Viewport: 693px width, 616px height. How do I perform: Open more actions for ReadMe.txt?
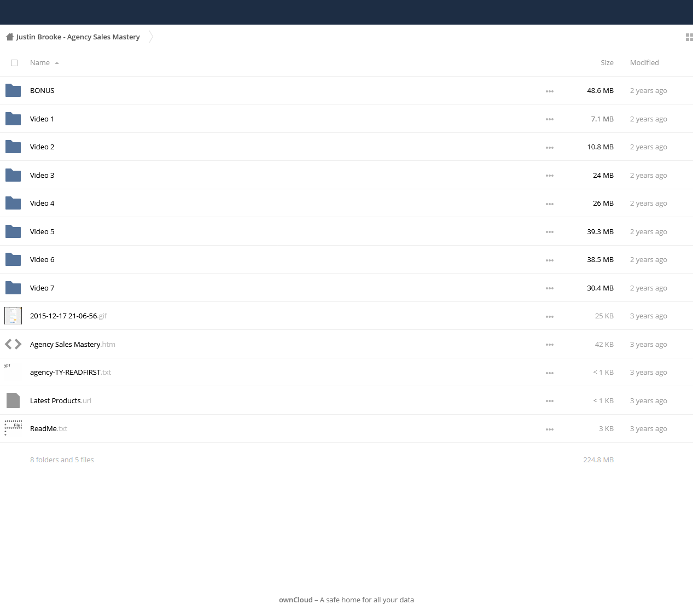(550, 429)
